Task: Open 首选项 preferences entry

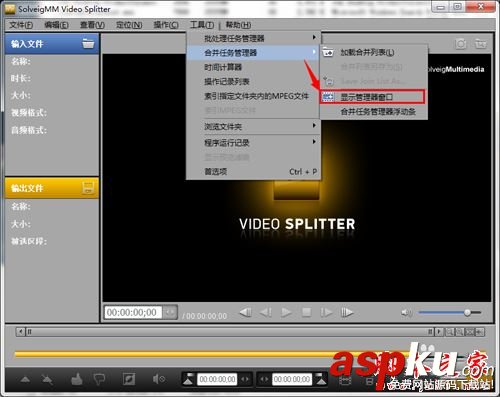Action: [x=253, y=172]
